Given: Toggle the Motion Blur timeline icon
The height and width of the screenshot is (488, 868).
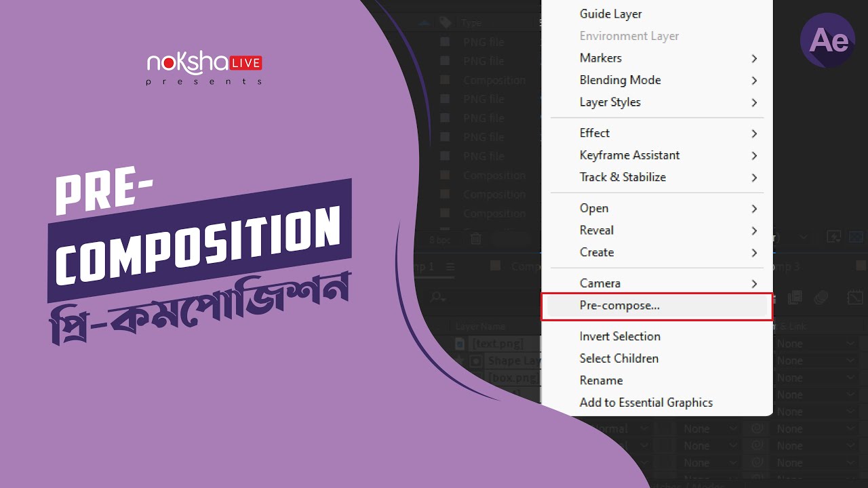Looking at the screenshot, I should click(x=821, y=298).
